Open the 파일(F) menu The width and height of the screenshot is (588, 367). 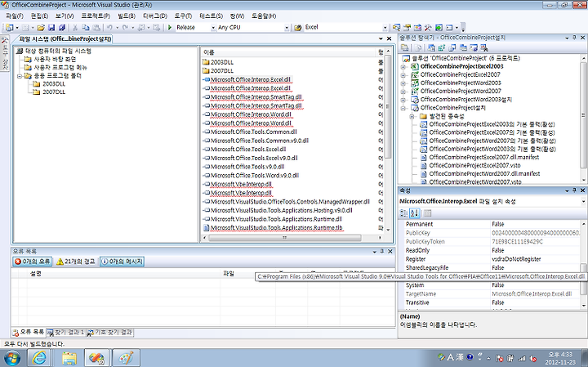(15, 16)
